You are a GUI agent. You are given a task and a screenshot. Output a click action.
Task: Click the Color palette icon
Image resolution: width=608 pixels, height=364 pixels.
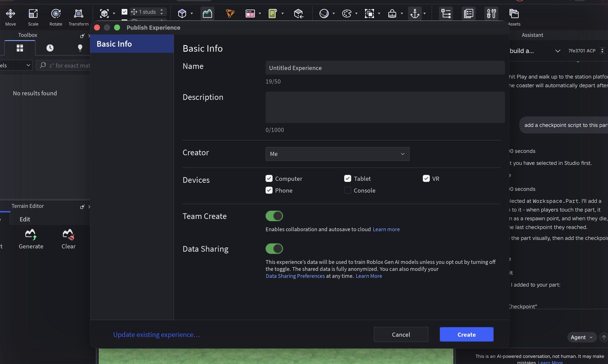(347, 14)
